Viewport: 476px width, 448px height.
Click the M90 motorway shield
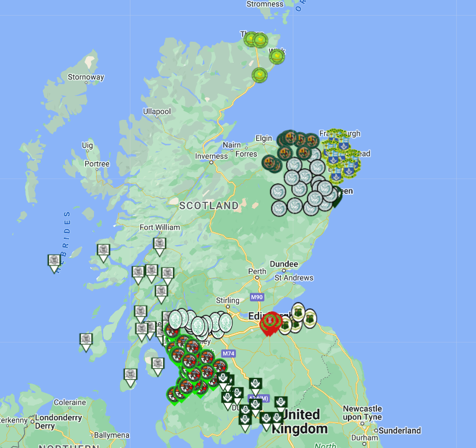[x=257, y=297]
